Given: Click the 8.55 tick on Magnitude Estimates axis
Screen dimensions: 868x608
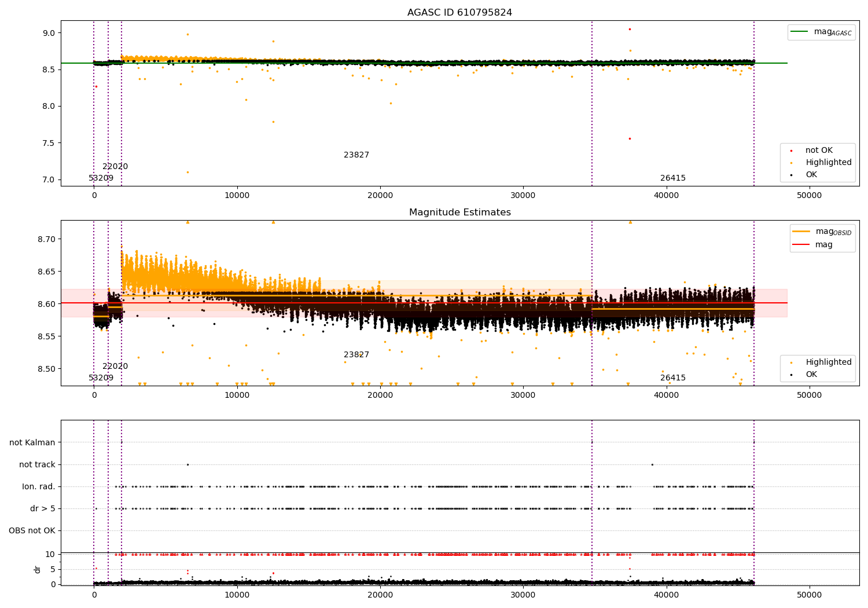Looking at the screenshot, I should pos(46,337).
